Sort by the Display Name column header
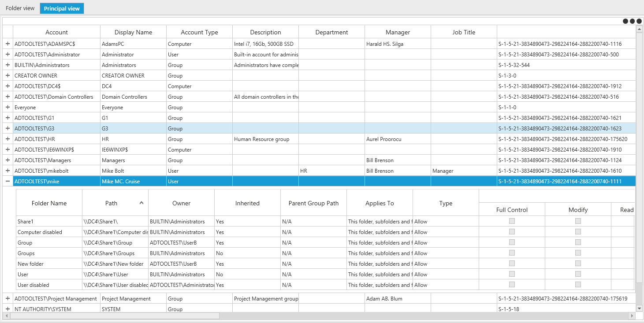This screenshot has height=323, width=644. (133, 32)
